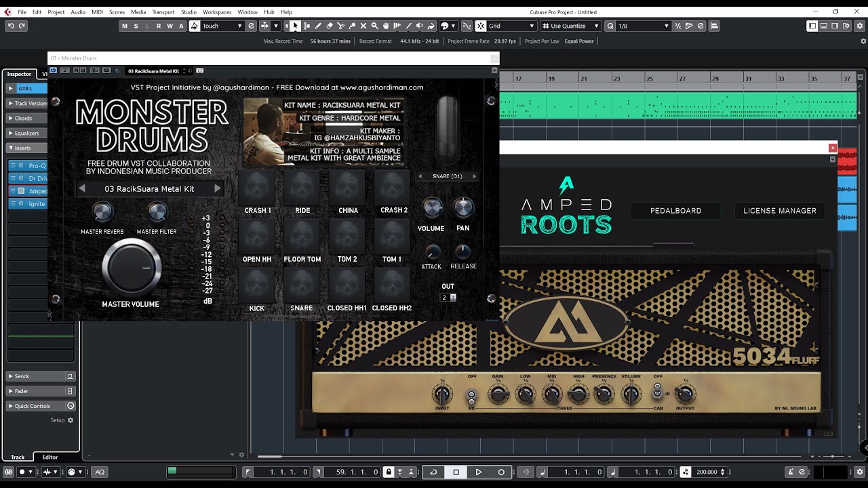The height and width of the screenshot is (488, 868).
Task: Toggle the Monster Drum plugin power button
Action: [x=54, y=70]
